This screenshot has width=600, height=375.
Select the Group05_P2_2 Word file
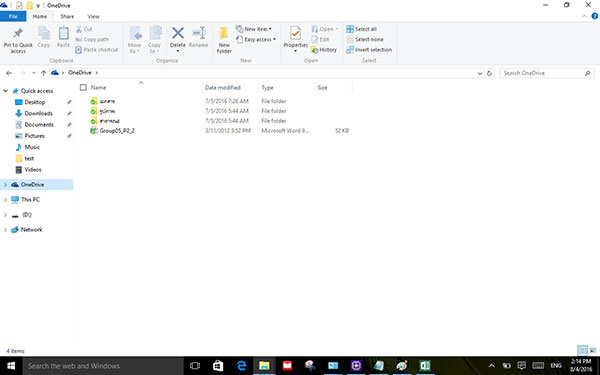pos(117,130)
